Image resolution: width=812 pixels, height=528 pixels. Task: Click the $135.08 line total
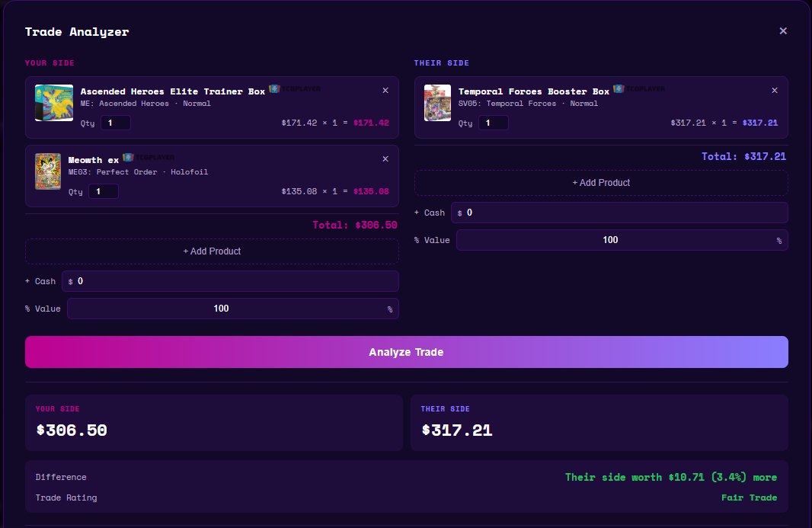point(371,191)
